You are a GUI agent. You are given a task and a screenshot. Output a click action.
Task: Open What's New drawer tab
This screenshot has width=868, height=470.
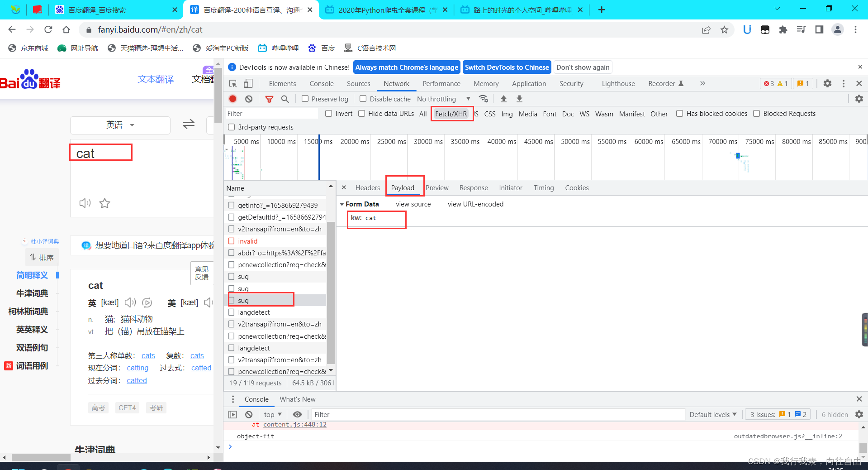pos(298,399)
